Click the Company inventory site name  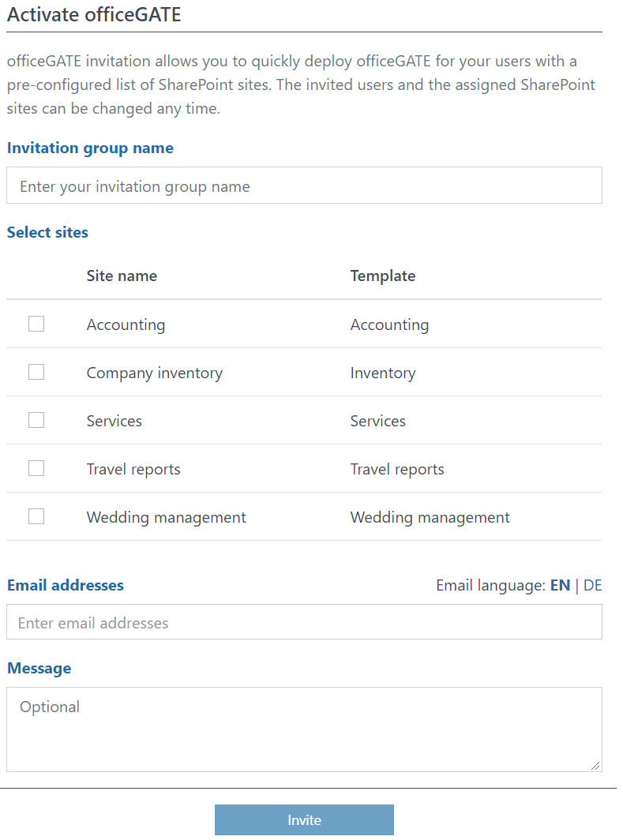point(155,373)
